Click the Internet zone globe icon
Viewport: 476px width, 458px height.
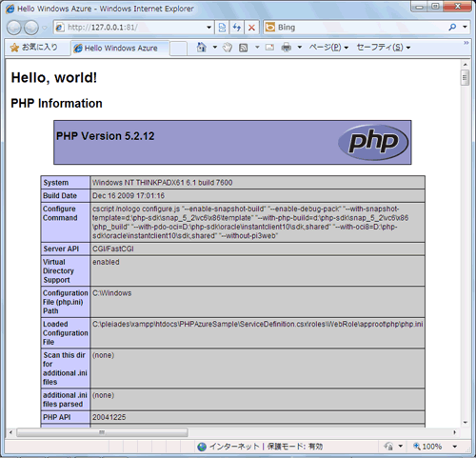[x=202, y=447]
